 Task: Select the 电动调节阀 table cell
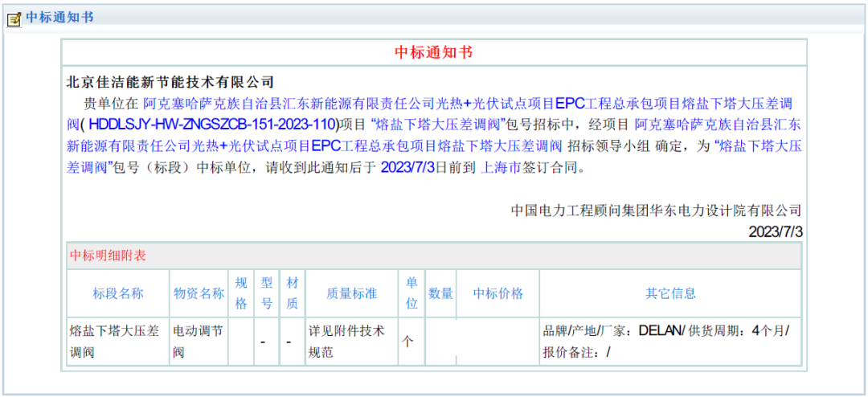coord(199,341)
